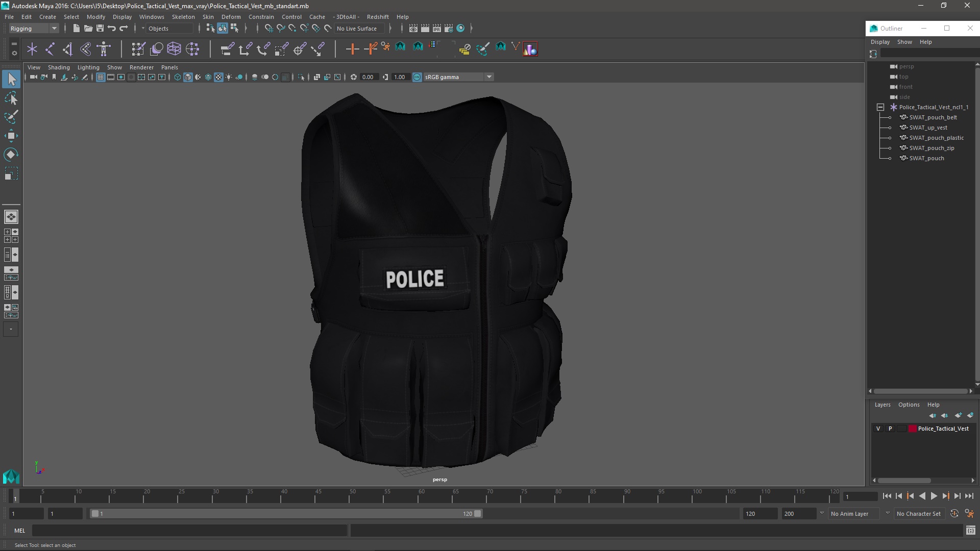Open the Script Editor icon

970,531
